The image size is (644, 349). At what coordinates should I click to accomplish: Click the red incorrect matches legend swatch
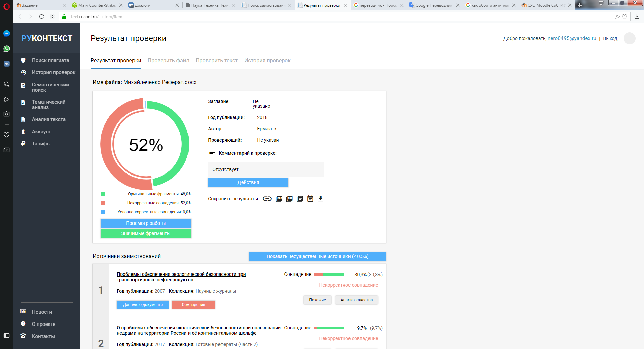click(x=103, y=203)
